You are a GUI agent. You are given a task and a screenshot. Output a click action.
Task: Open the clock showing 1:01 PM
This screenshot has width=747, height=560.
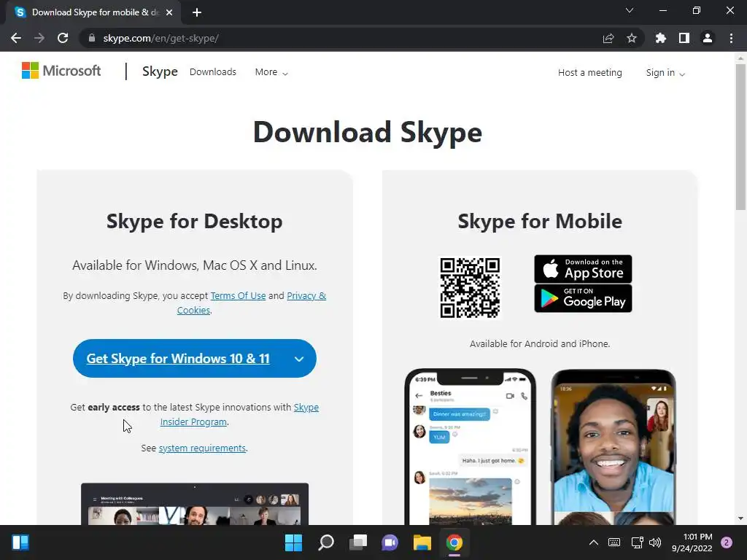(x=692, y=542)
